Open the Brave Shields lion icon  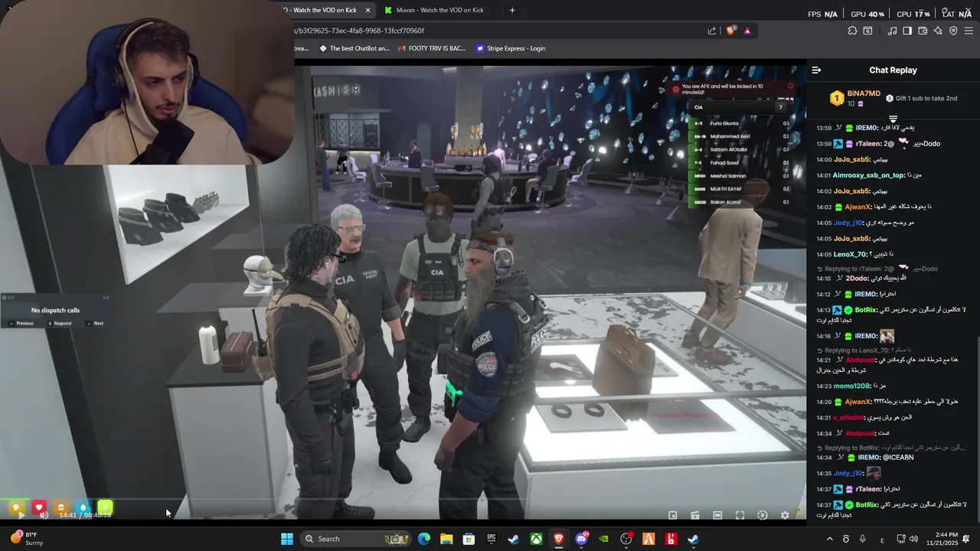(730, 31)
